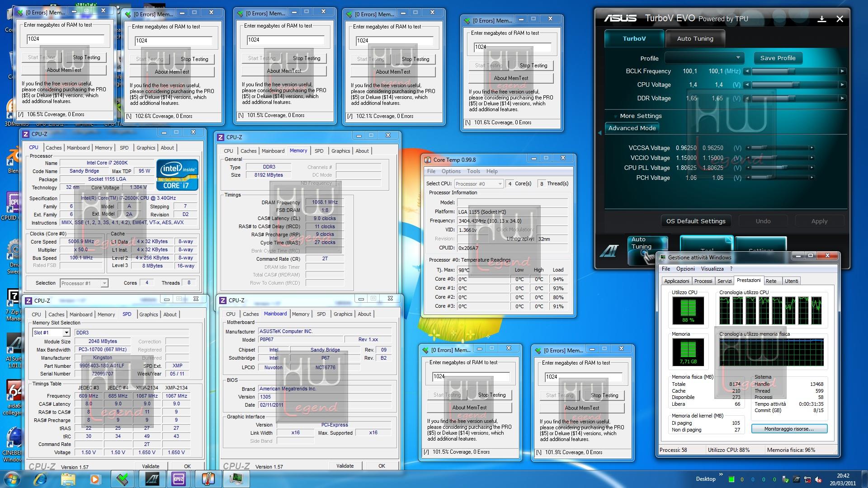Image resolution: width=868 pixels, height=488 pixels.
Task: Decrease CPU PLL Voltage with left arrow
Action: (748, 168)
